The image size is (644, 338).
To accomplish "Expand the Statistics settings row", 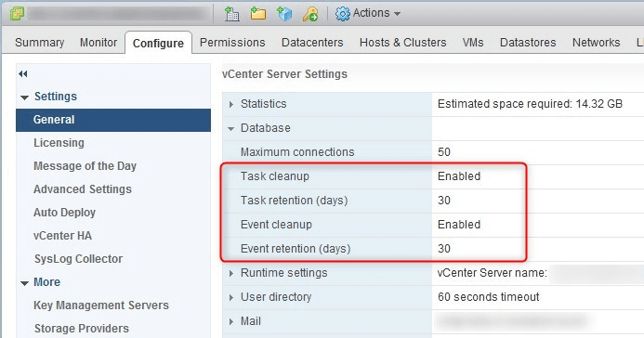I will (x=231, y=104).
